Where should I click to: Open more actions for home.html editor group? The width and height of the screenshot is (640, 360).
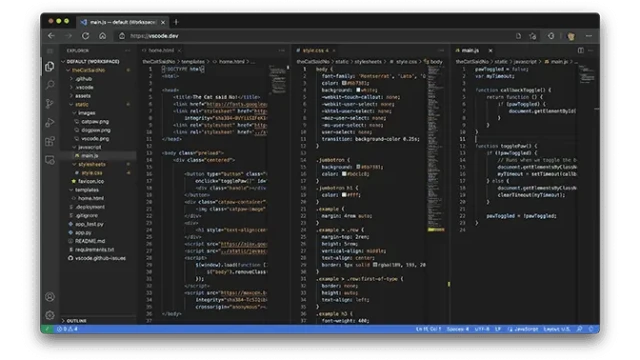pyautogui.click(x=282, y=51)
